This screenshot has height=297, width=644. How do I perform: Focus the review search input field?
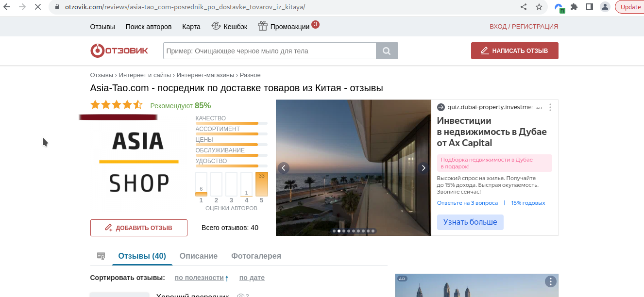(x=270, y=51)
